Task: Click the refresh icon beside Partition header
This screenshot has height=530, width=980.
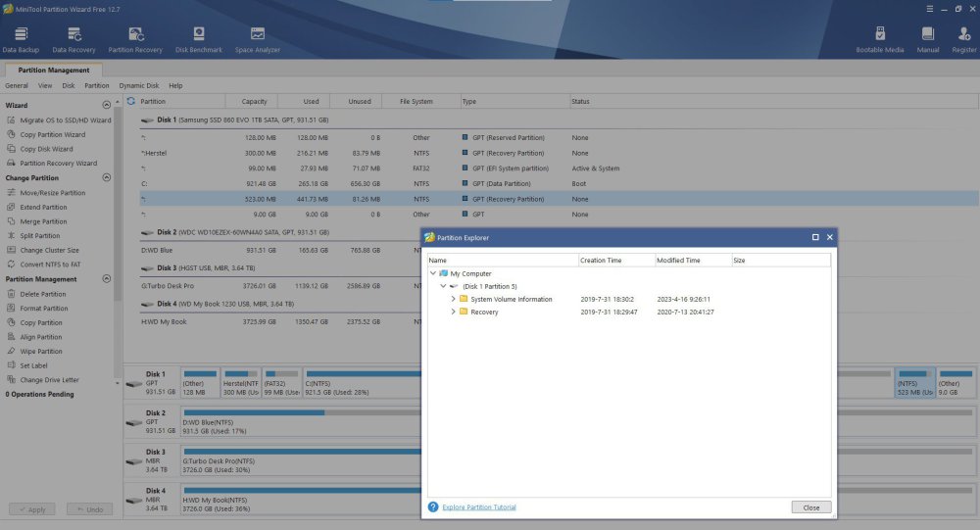Action: coord(131,101)
